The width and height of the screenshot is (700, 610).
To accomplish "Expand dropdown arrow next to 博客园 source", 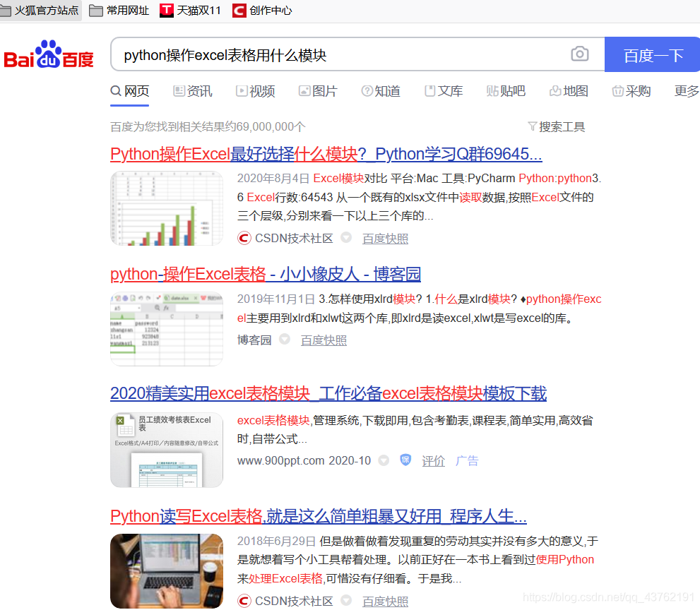I will click(285, 339).
